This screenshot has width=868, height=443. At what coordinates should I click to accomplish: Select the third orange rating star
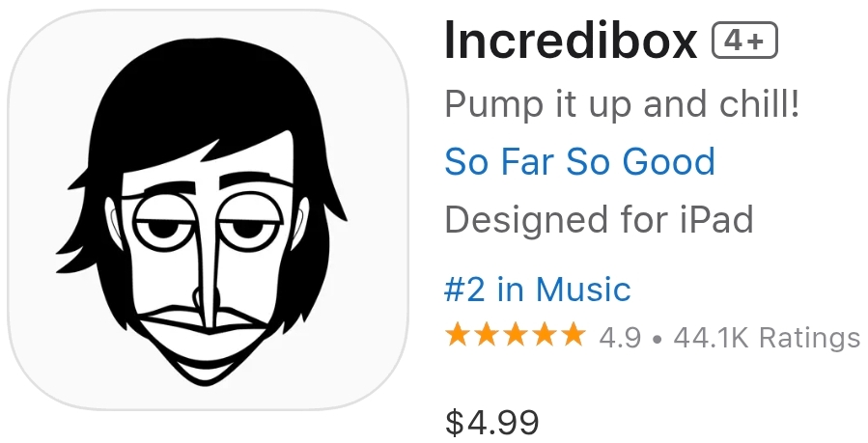(516, 336)
